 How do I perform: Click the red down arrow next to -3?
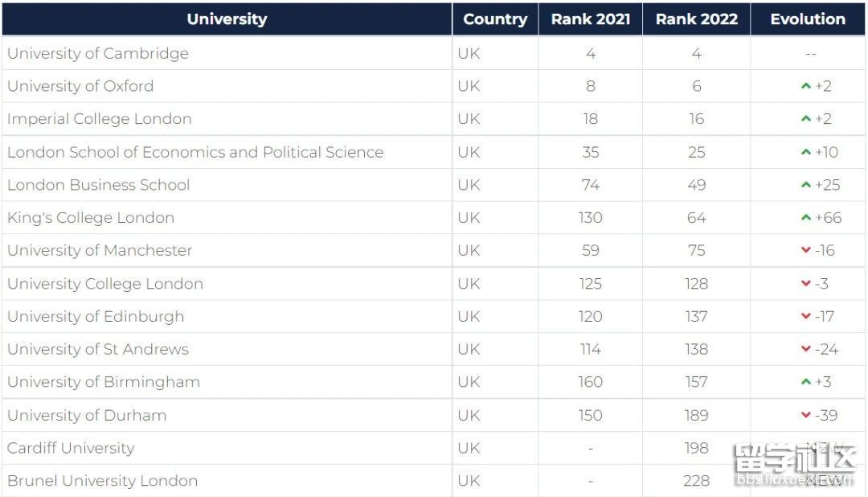point(805,283)
